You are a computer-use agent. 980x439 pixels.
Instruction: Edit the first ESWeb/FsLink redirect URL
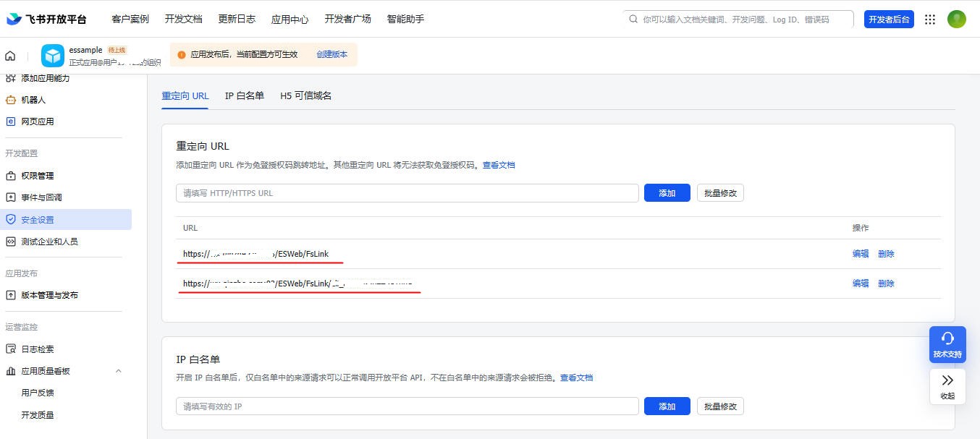tap(860, 254)
